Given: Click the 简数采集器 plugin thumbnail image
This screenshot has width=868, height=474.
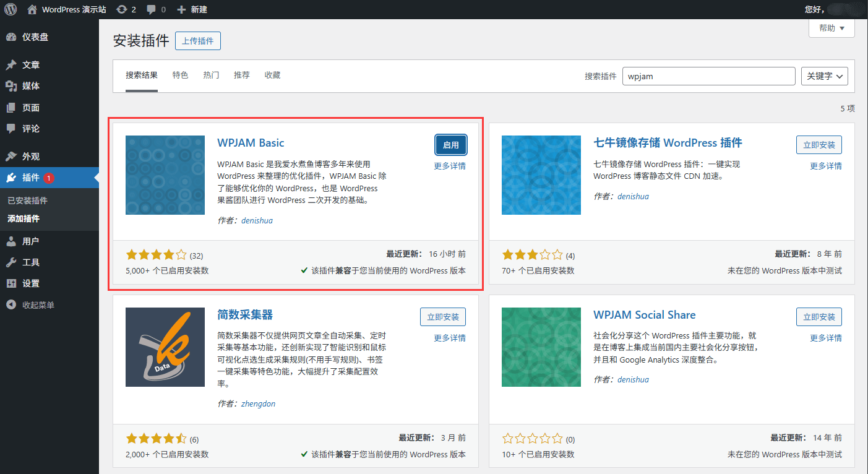Looking at the screenshot, I should [x=165, y=347].
